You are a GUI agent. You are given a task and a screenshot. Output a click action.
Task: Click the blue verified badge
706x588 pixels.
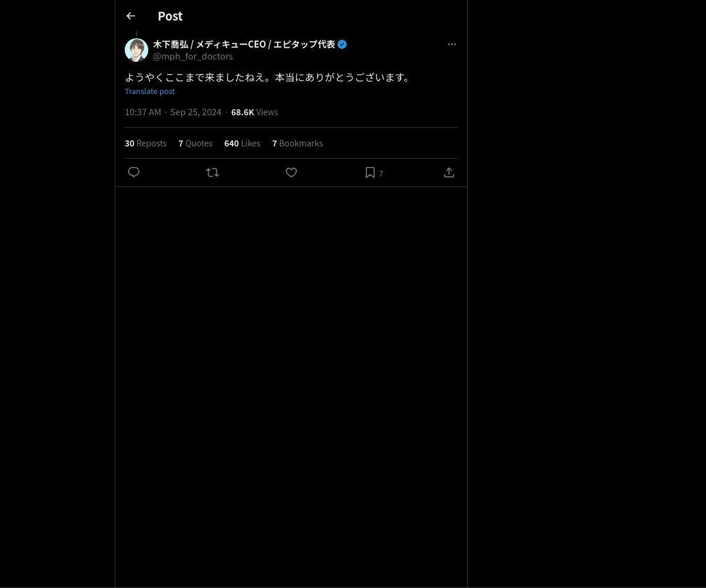342,44
